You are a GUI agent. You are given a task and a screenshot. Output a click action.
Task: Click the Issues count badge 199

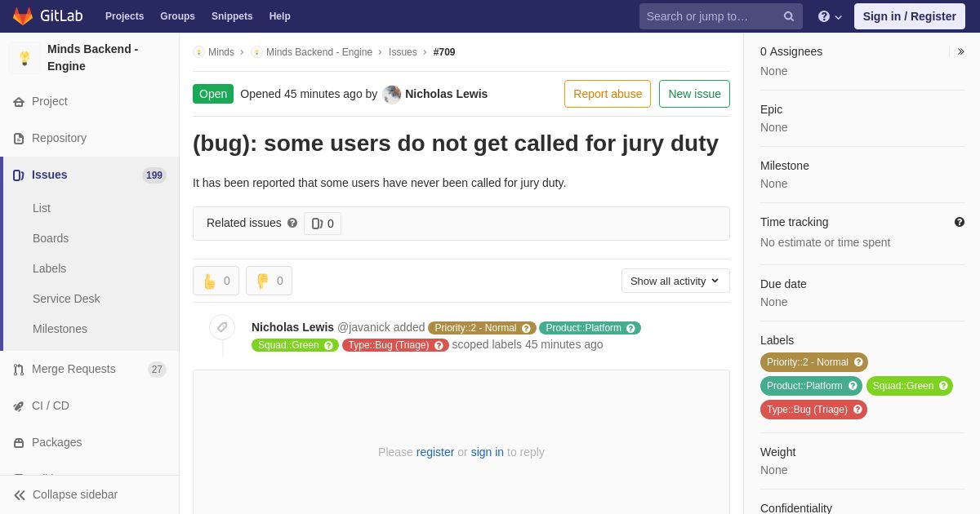coord(154,175)
